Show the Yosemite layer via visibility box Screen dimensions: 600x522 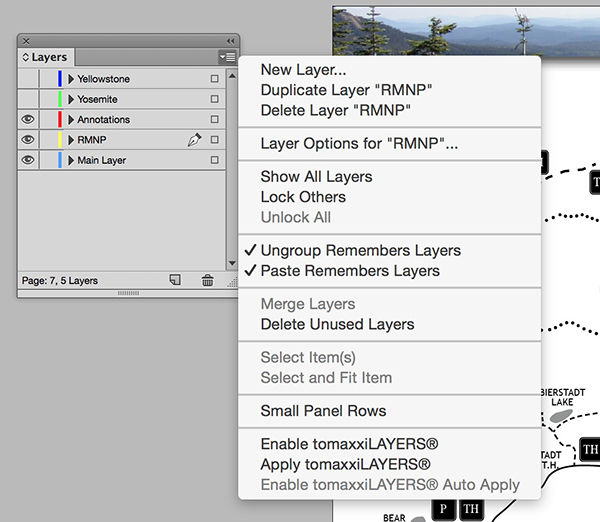pyautogui.click(x=28, y=99)
